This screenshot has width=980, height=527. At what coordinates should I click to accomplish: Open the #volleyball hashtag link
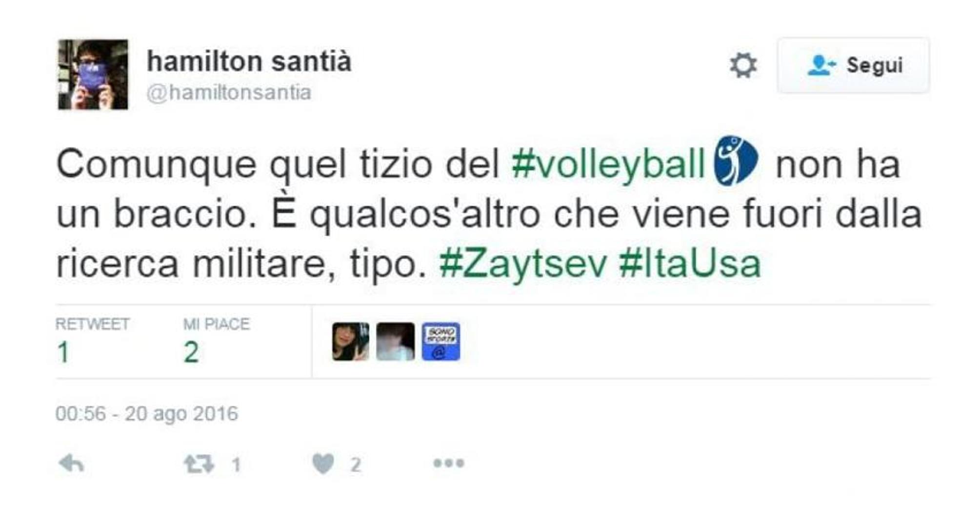(608, 164)
